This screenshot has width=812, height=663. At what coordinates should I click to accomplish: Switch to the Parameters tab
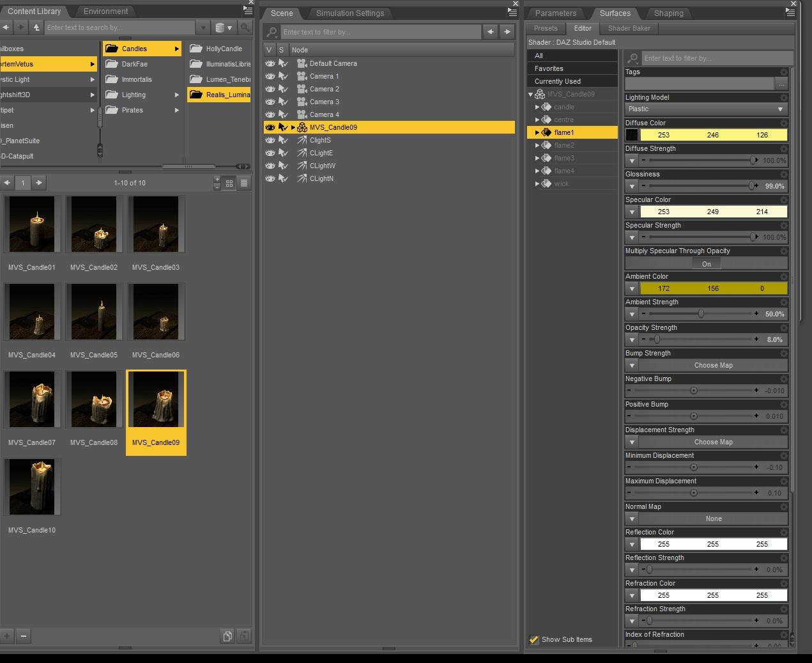pyautogui.click(x=555, y=13)
